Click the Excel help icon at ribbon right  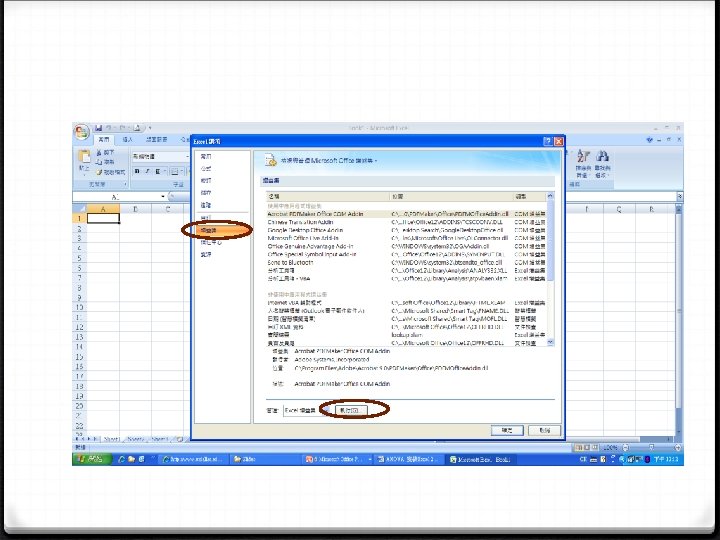(x=649, y=140)
